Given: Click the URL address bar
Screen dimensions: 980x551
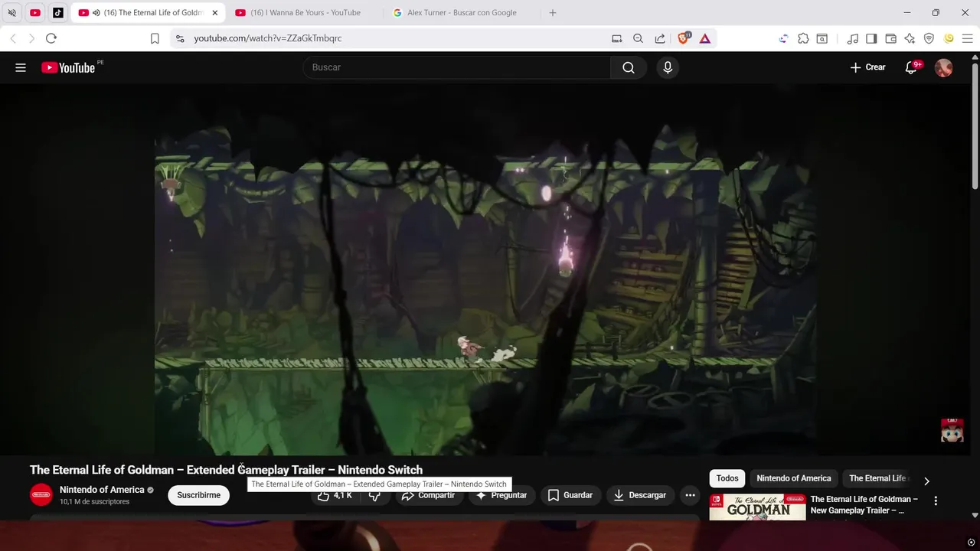Looking at the screenshot, I should (390, 38).
